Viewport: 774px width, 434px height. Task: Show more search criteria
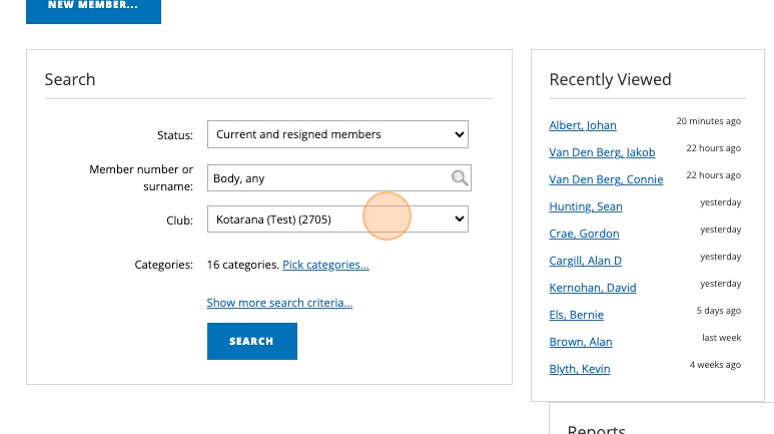coord(279,303)
